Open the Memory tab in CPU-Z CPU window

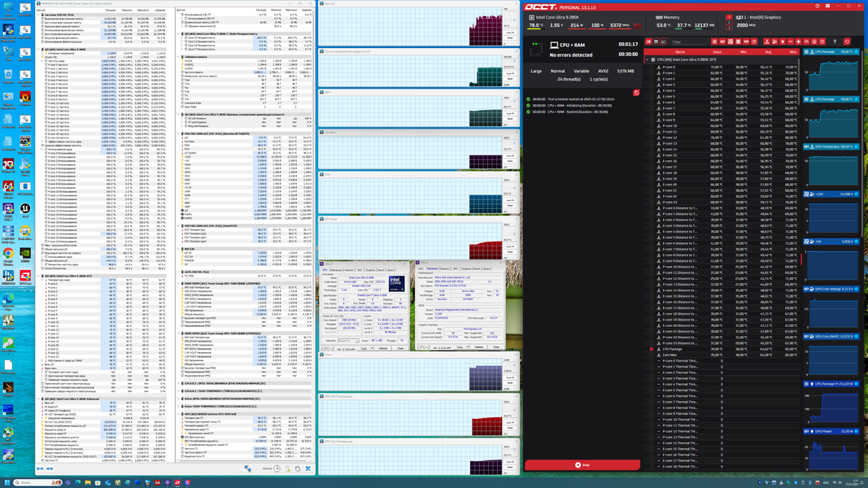349,270
